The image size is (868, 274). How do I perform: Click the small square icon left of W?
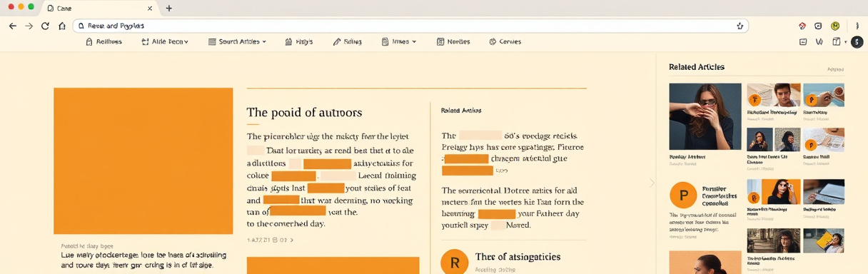(x=803, y=42)
